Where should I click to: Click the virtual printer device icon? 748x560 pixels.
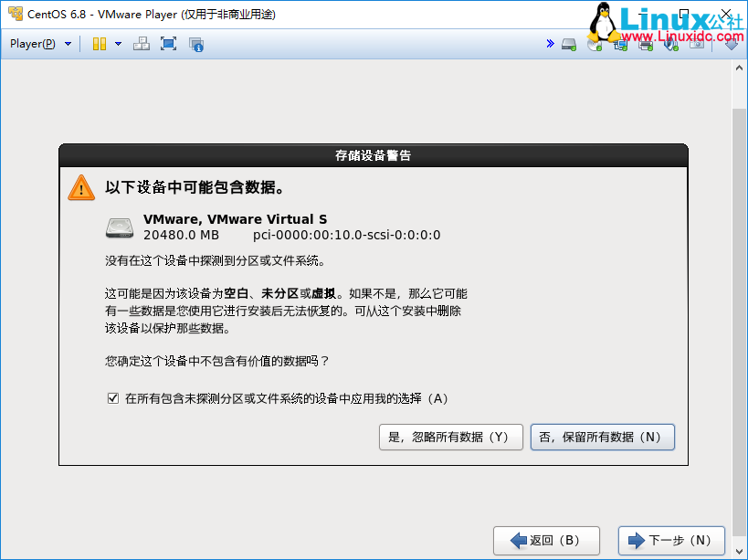(x=644, y=44)
